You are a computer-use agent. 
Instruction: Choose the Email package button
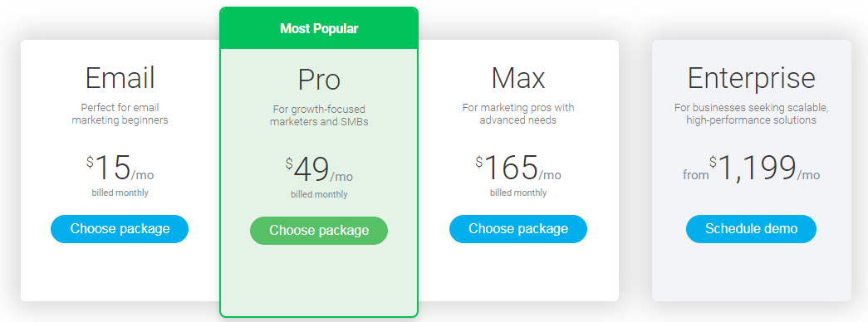pyautogui.click(x=120, y=229)
